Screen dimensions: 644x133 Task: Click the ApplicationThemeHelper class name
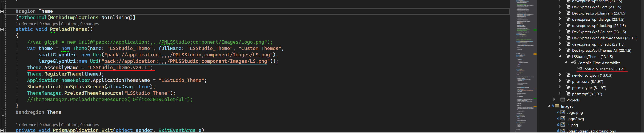(58, 80)
